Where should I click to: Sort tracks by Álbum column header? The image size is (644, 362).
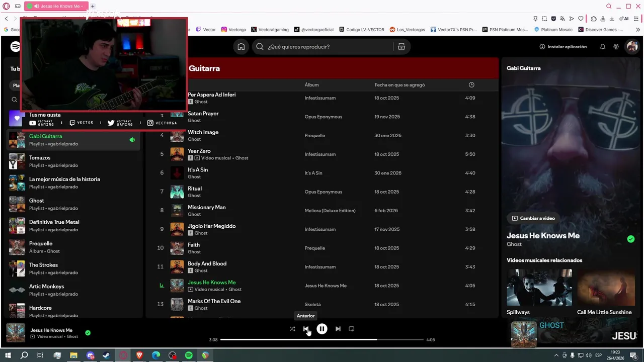pyautogui.click(x=311, y=85)
